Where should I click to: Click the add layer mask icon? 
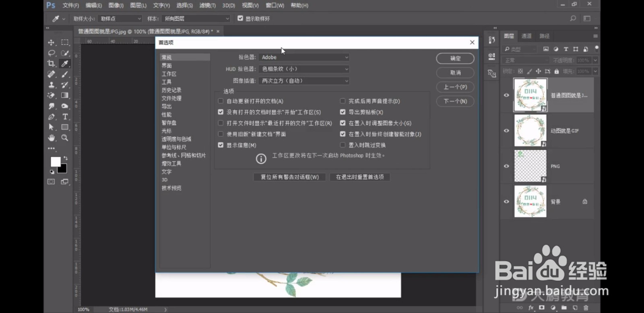pyautogui.click(x=542, y=308)
